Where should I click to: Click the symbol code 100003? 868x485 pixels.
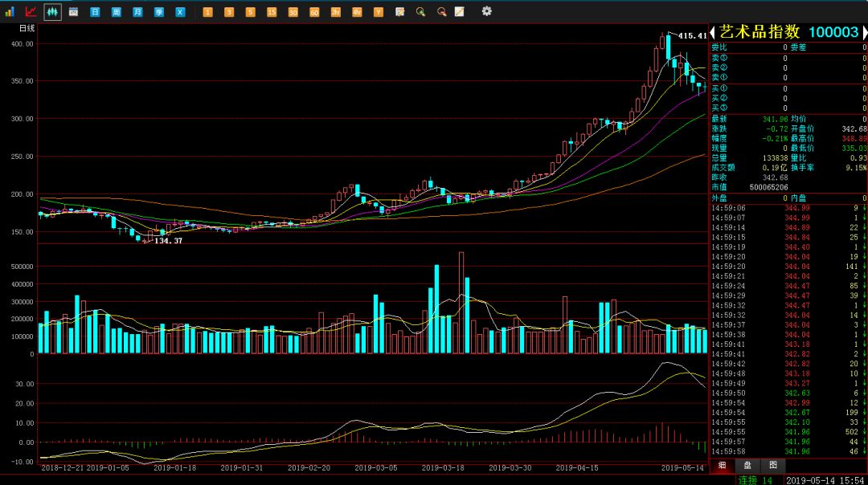(833, 32)
